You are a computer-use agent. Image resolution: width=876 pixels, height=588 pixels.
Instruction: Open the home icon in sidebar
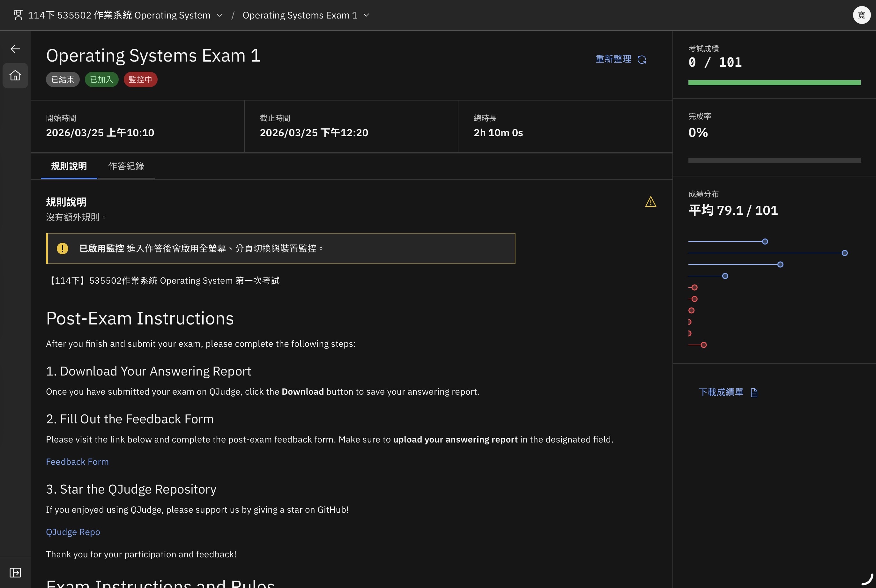pos(15,75)
